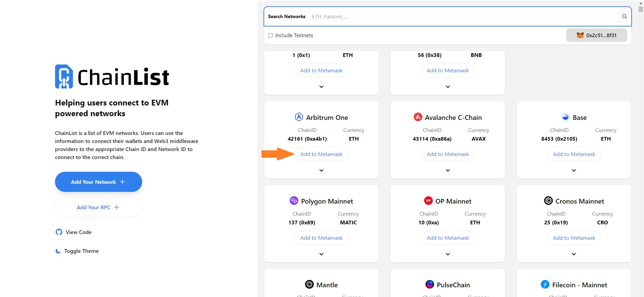
Task: Expand the BNB (ChainID 56) card details
Action: coord(448,87)
